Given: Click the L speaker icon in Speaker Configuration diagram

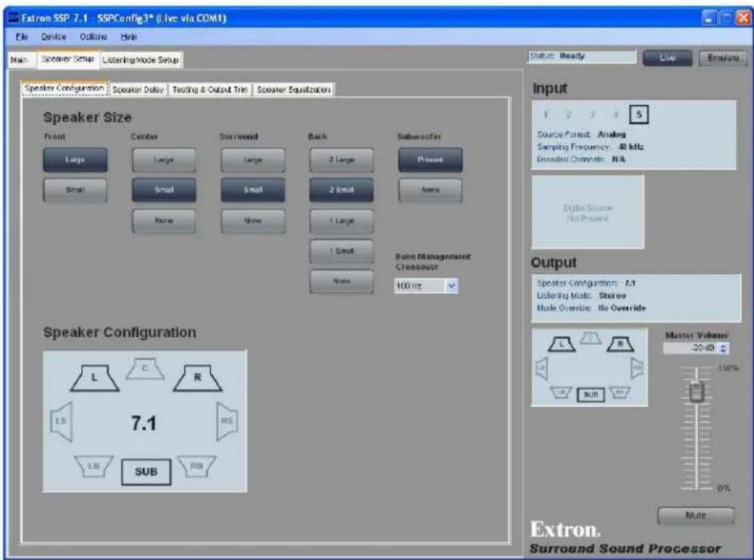Looking at the screenshot, I should pos(95,378).
